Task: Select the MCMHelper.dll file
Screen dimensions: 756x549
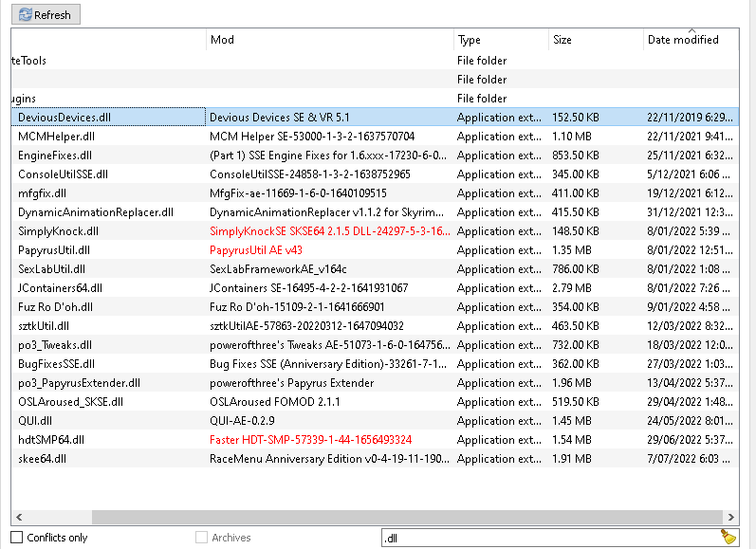Action: click(56, 137)
